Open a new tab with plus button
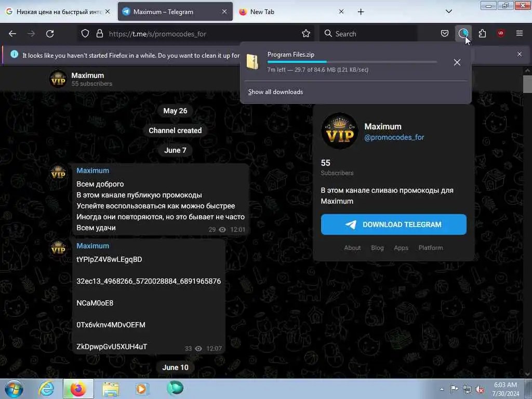This screenshot has height=399, width=532. (x=361, y=12)
